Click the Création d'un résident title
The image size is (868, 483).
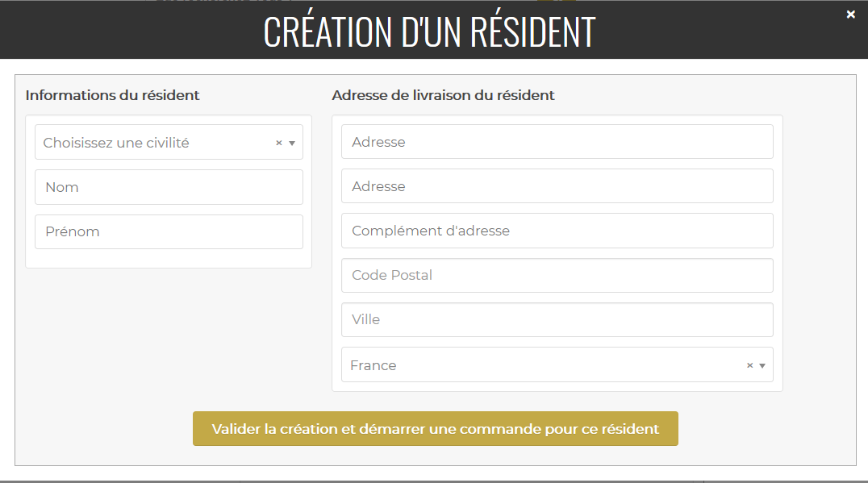point(429,31)
